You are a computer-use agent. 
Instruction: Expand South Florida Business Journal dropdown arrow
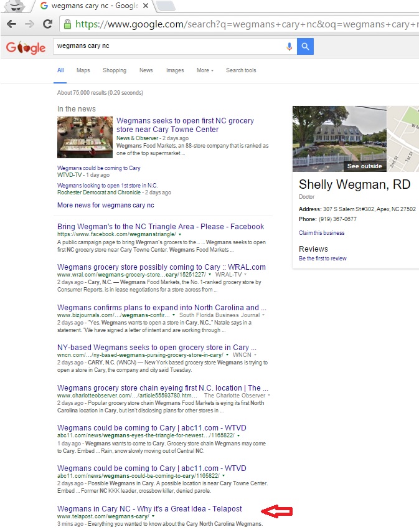pyautogui.click(x=263, y=315)
